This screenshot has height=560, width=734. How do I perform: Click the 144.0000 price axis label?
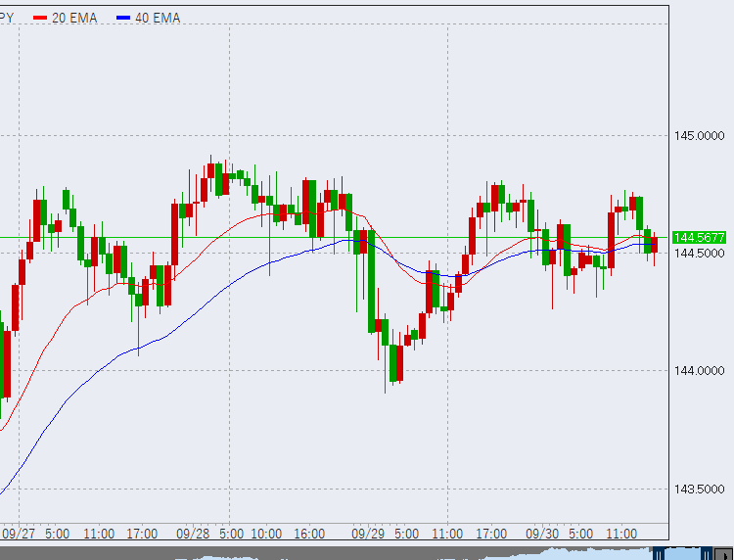click(x=700, y=370)
